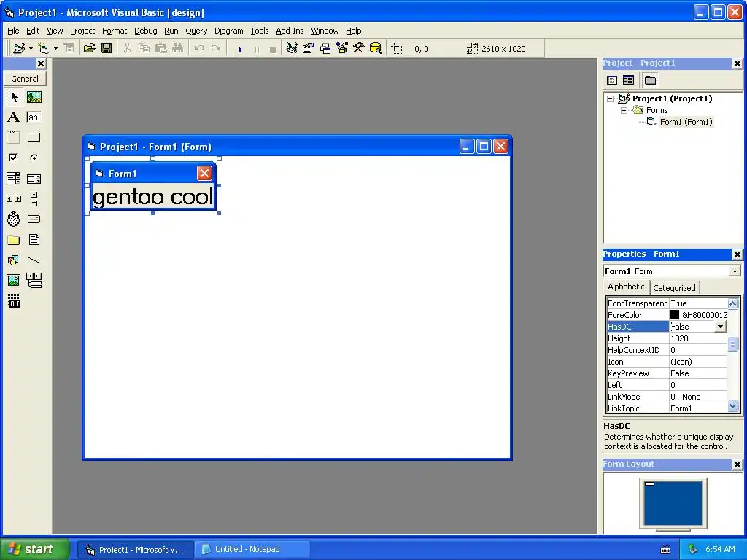The height and width of the screenshot is (560, 747).
Task: Select the Label control tool
Action: pyautogui.click(x=14, y=117)
